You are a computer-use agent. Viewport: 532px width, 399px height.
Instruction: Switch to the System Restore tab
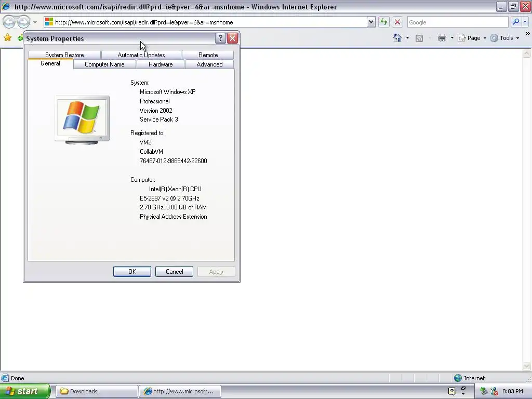64,55
